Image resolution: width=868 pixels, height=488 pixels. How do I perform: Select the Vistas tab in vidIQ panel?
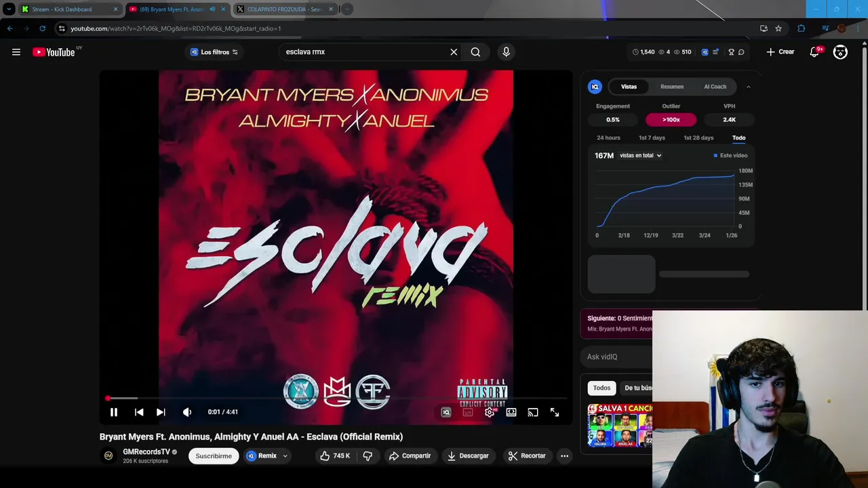click(629, 87)
